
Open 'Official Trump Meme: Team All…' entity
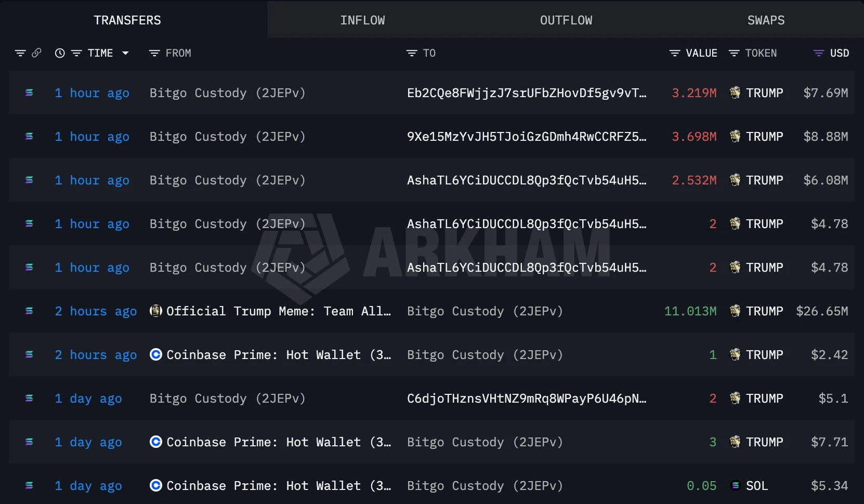tap(279, 311)
